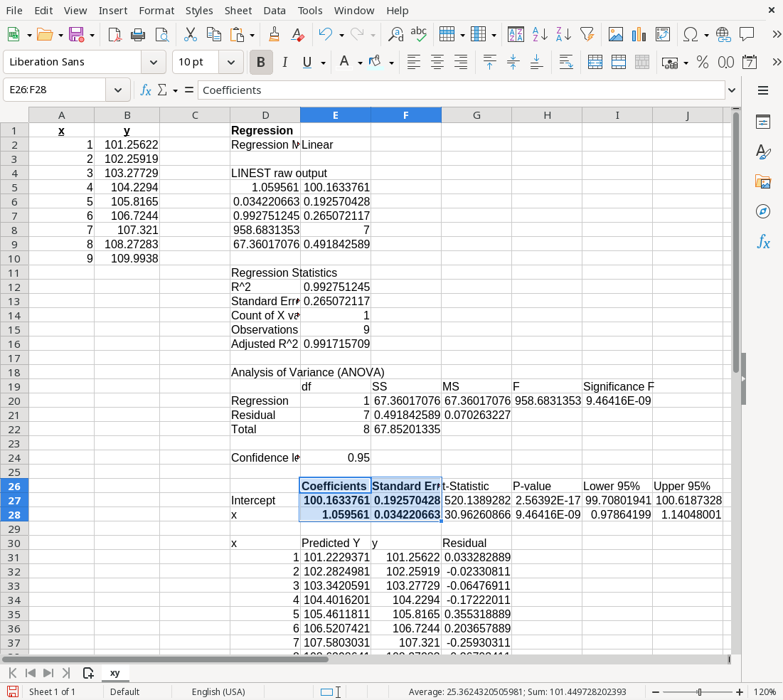This screenshot has height=700, width=783.
Task: Open the Function Wizard fx icon
Action: point(145,90)
